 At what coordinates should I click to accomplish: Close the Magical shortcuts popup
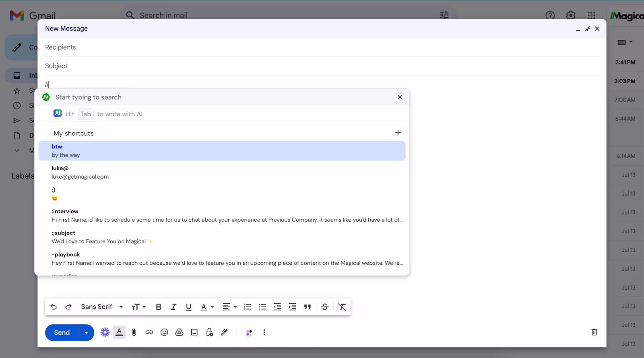click(400, 97)
